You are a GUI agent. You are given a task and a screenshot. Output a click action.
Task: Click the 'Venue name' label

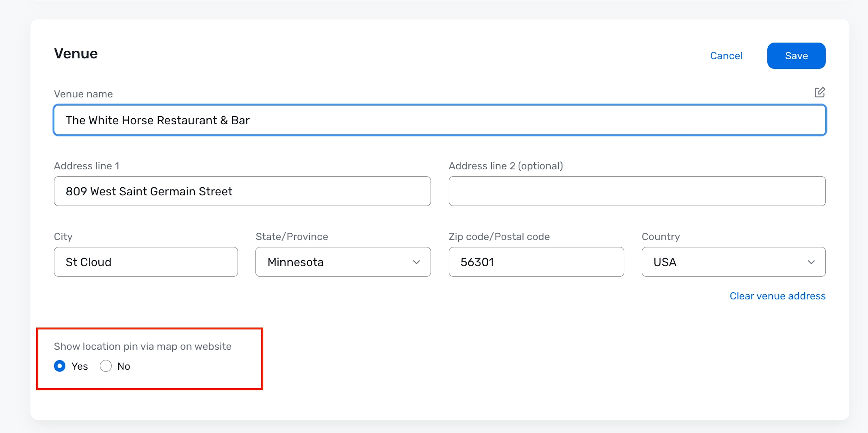click(83, 94)
